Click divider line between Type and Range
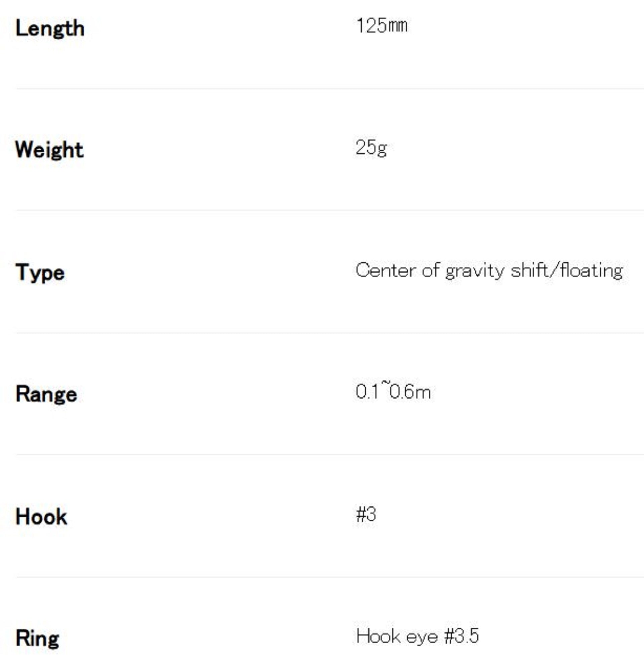 coord(329,333)
